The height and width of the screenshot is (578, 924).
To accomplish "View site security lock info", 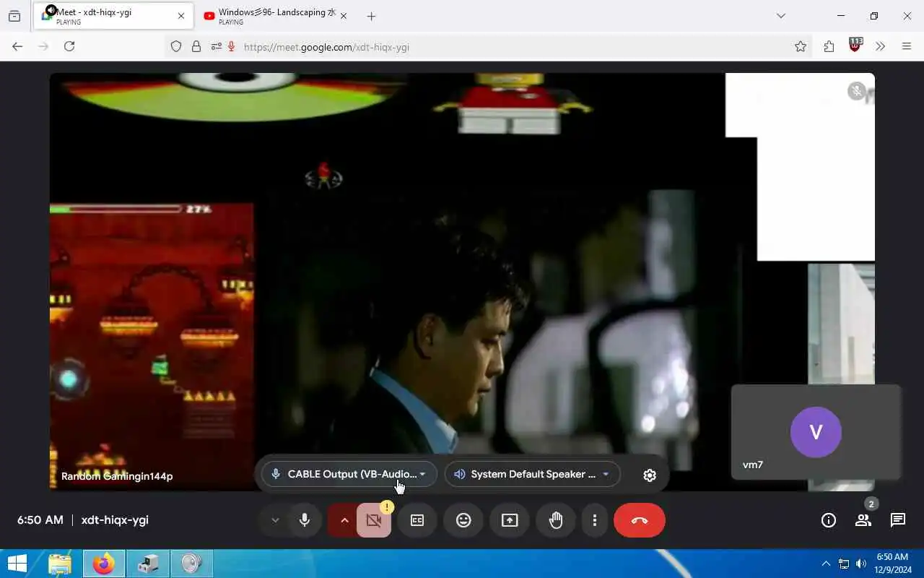I will coord(196,46).
